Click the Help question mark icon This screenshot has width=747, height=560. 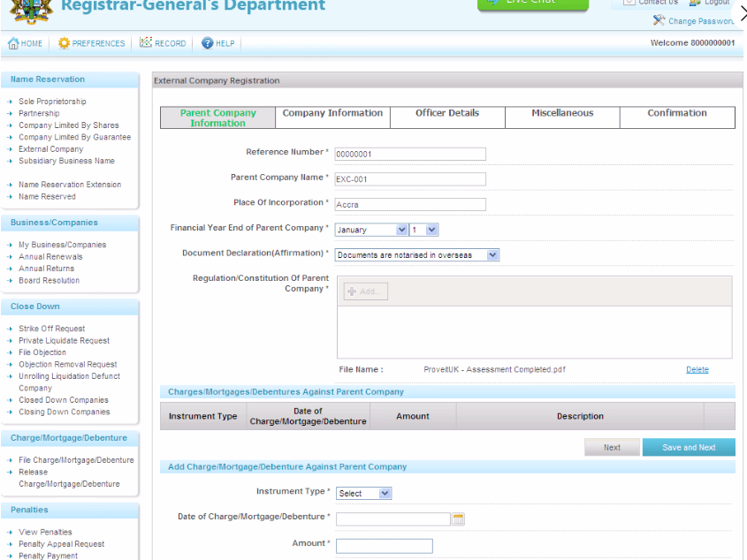[207, 43]
